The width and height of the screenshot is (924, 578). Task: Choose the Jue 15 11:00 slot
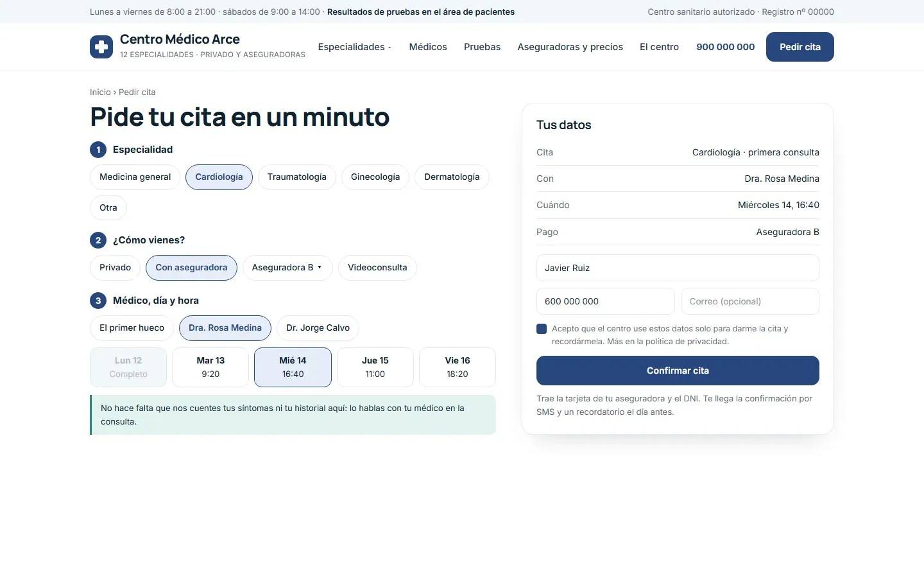click(x=375, y=367)
